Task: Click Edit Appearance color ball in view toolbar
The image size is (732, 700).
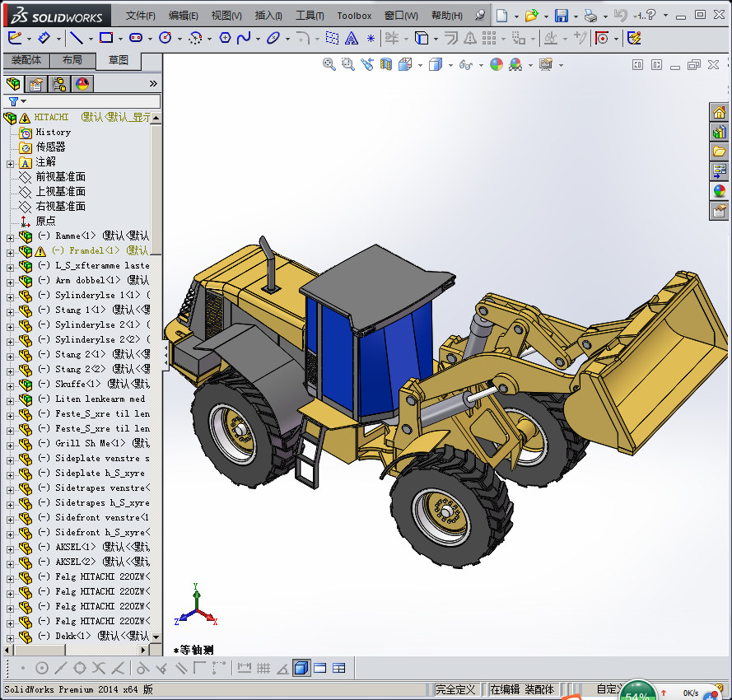Action: coord(497,64)
